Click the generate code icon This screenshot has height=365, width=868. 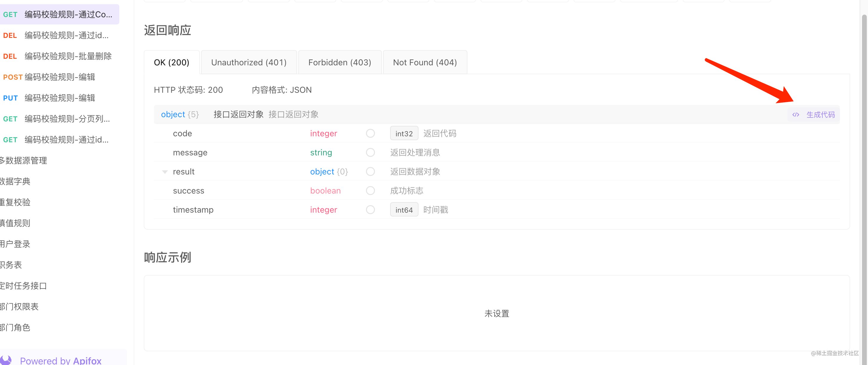(796, 115)
